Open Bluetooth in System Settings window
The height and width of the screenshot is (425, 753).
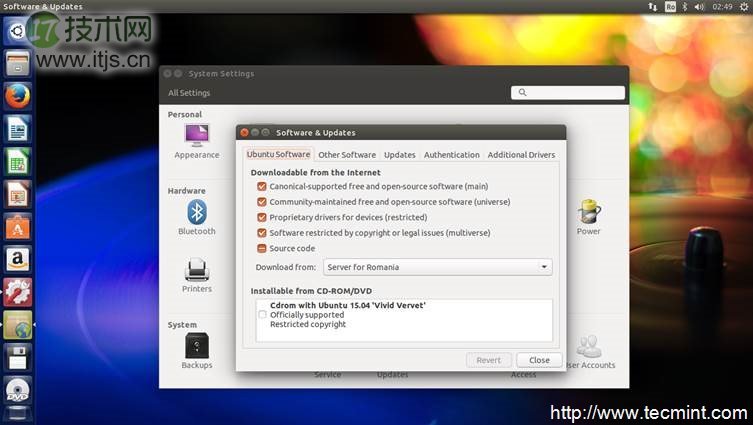click(x=197, y=218)
